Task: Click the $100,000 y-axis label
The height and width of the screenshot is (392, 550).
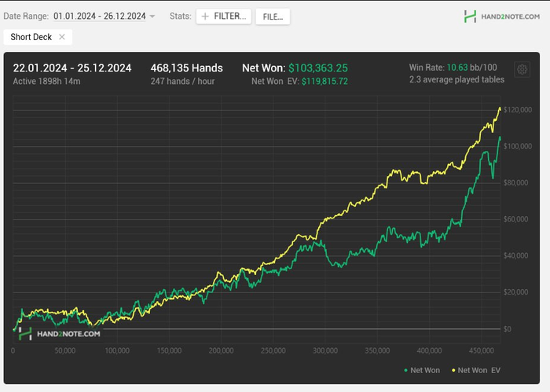Action: 518,146
